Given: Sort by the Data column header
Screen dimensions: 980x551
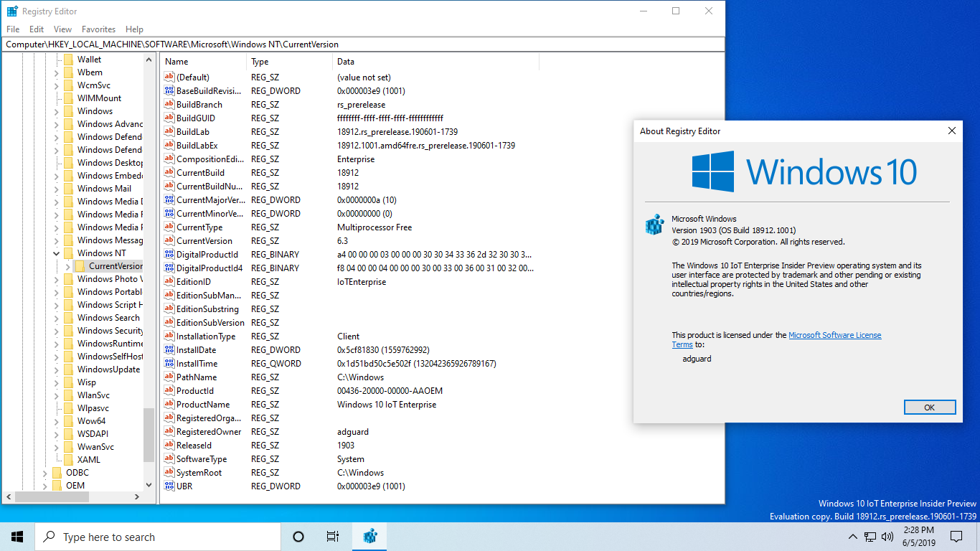Looking at the screenshot, I should [x=435, y=62].
